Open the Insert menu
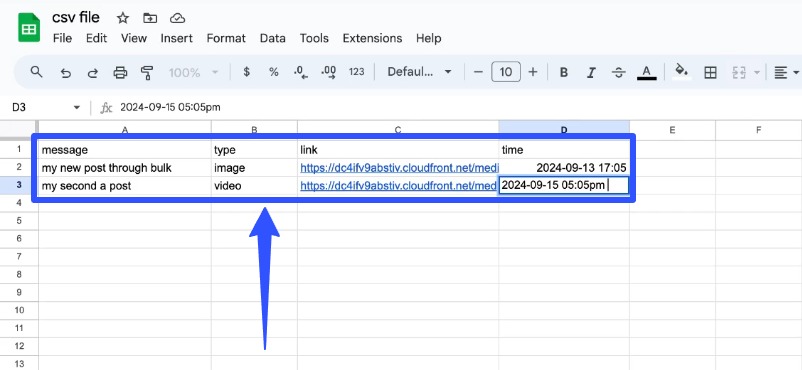802x370 pixels. point(176,38)
